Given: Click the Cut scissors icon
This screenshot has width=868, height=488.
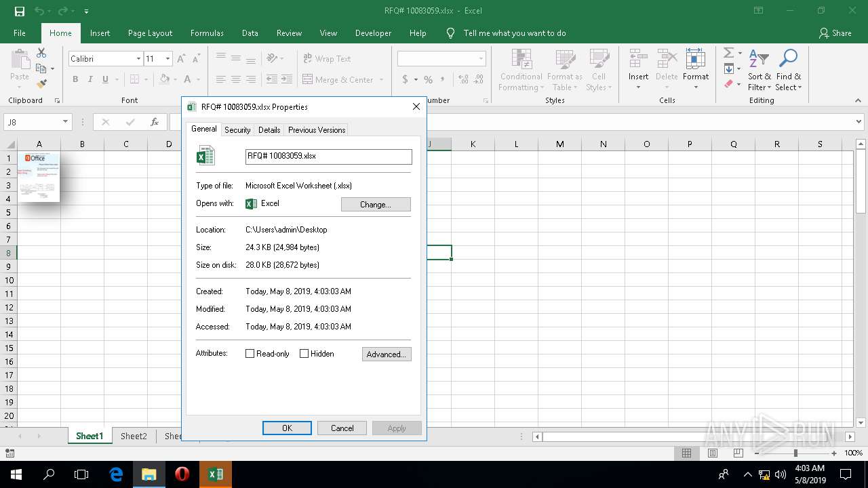Looking at the screenshot, I should 41,53.
